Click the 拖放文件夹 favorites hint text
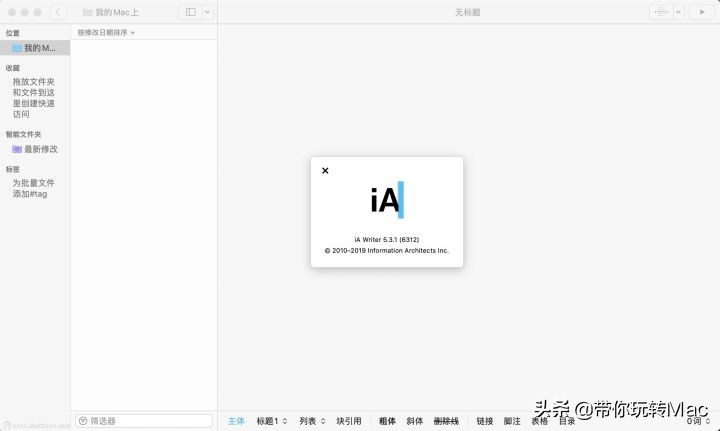 pos(34,98)
